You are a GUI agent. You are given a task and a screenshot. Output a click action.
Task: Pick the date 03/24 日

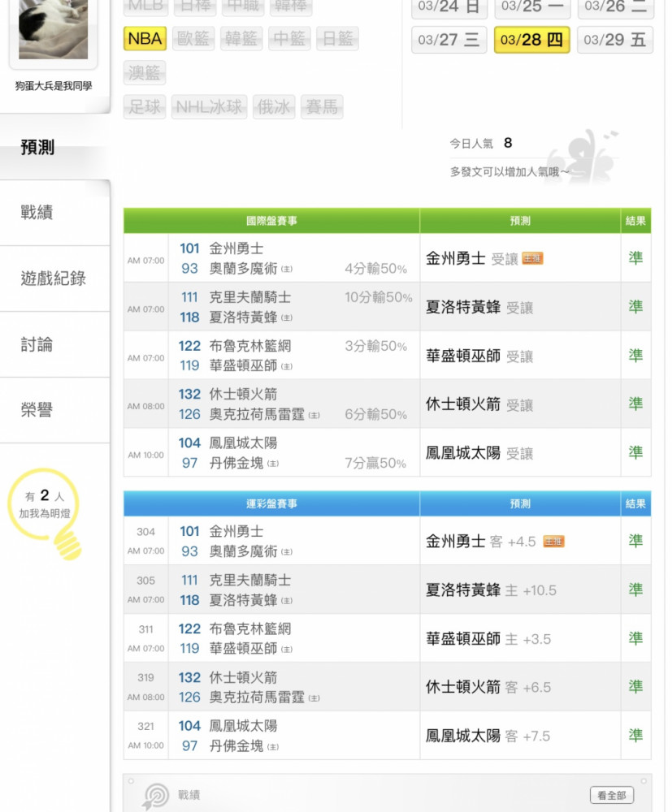[449, 6]
